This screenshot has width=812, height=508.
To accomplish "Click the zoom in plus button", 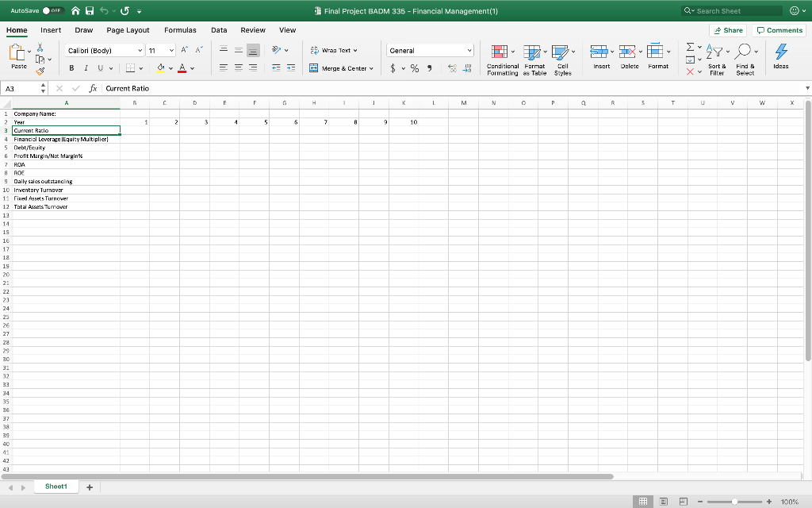I will coord(769,502).
